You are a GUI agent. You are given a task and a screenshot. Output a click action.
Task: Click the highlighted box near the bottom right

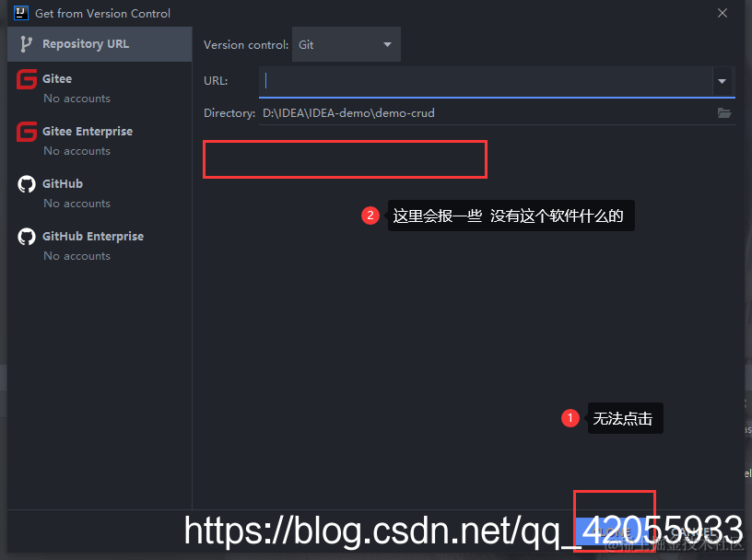[614, 516]
